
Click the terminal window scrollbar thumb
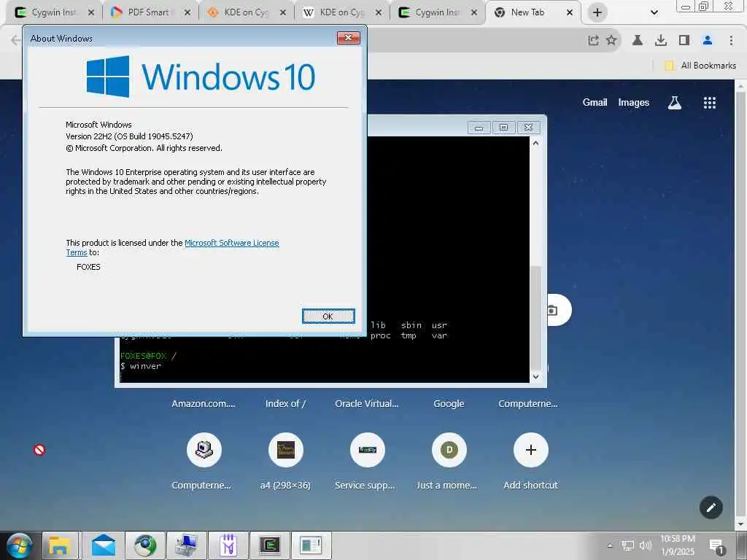535,316
